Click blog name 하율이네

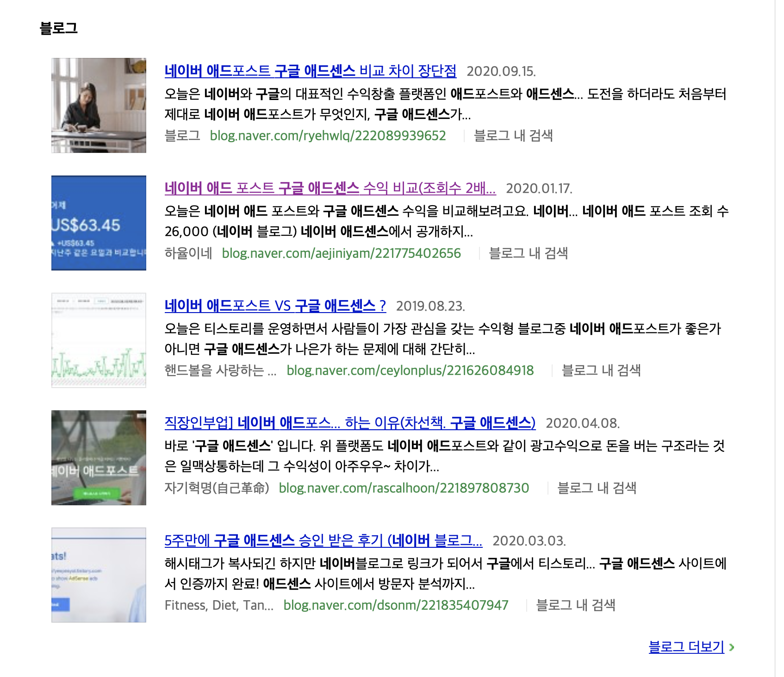188,253
